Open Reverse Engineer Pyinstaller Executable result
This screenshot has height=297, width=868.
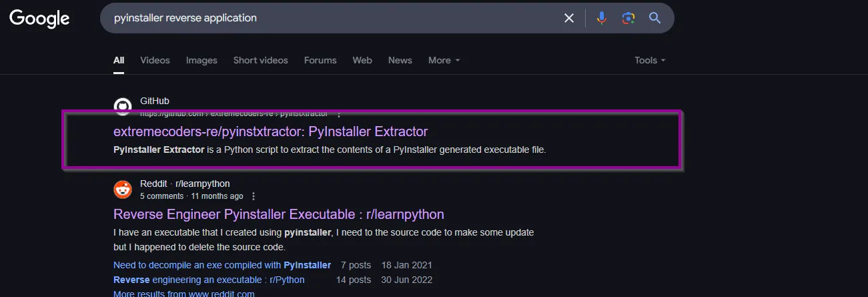[278, 214]
